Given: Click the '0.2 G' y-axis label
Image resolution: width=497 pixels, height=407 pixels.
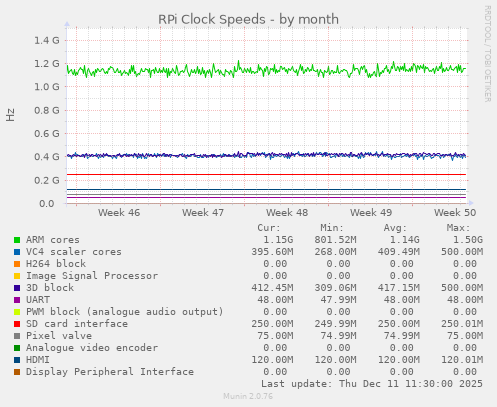Looking at the screenshot, I should pyautogui.click(x=47, y=180).
